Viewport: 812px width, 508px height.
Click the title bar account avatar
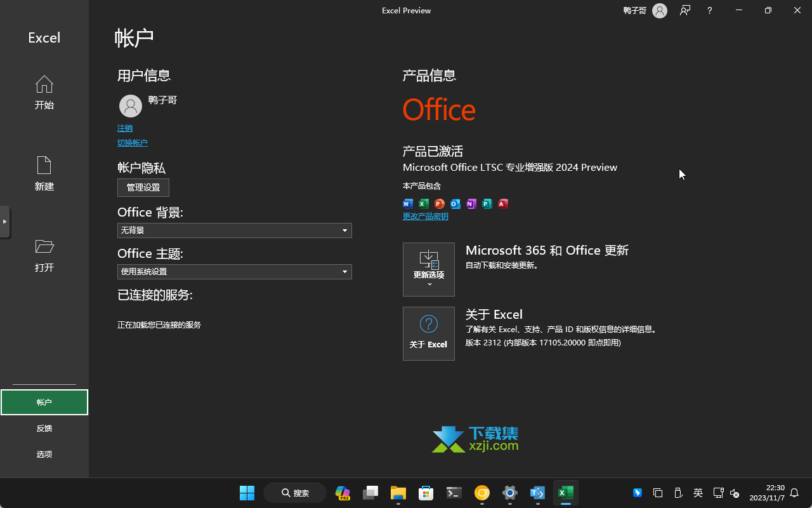point(660,11)
